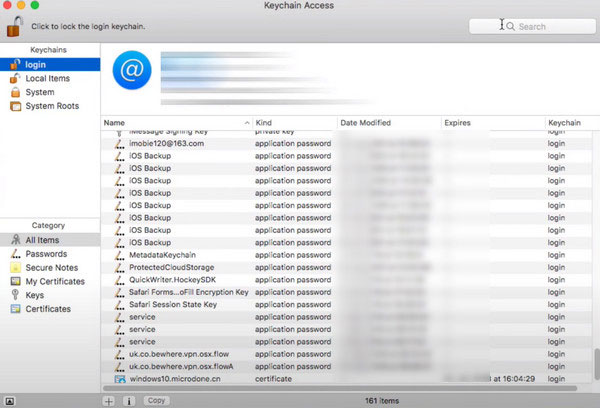Click the padlock to lock login keychain

[x=14, y=25]
